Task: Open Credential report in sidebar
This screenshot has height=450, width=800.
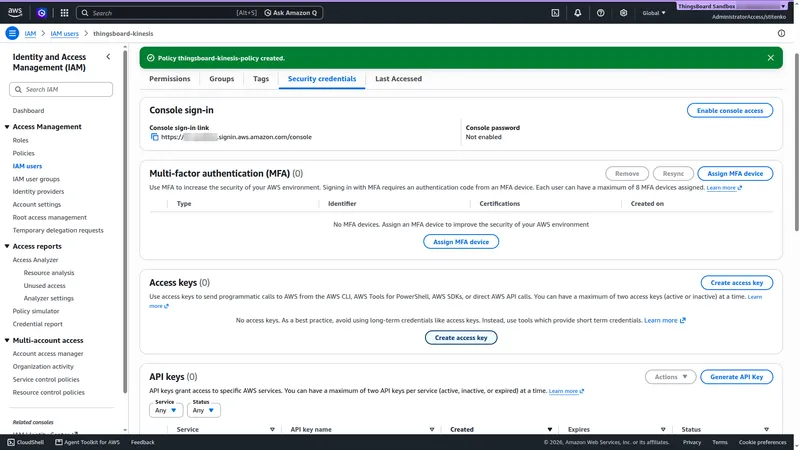Action: coord(38,324)
